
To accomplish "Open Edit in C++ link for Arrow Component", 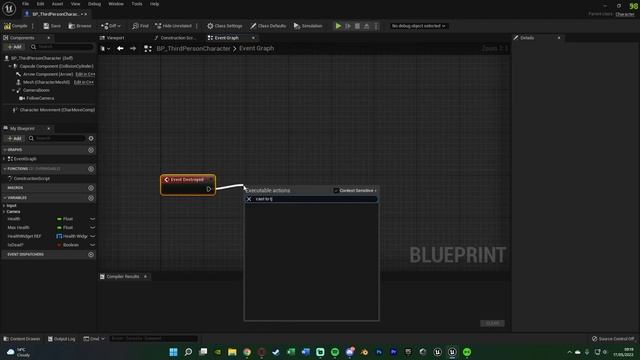I will coord(85,74).
